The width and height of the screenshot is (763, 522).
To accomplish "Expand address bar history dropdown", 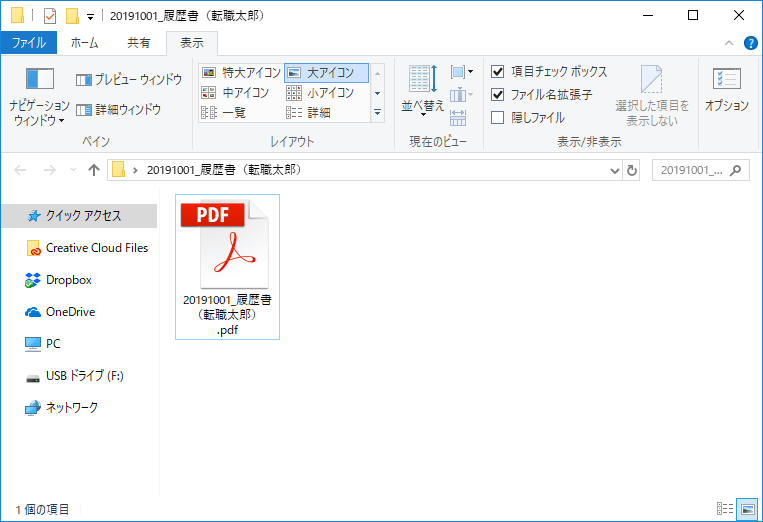I will click(x=615, y=171).
